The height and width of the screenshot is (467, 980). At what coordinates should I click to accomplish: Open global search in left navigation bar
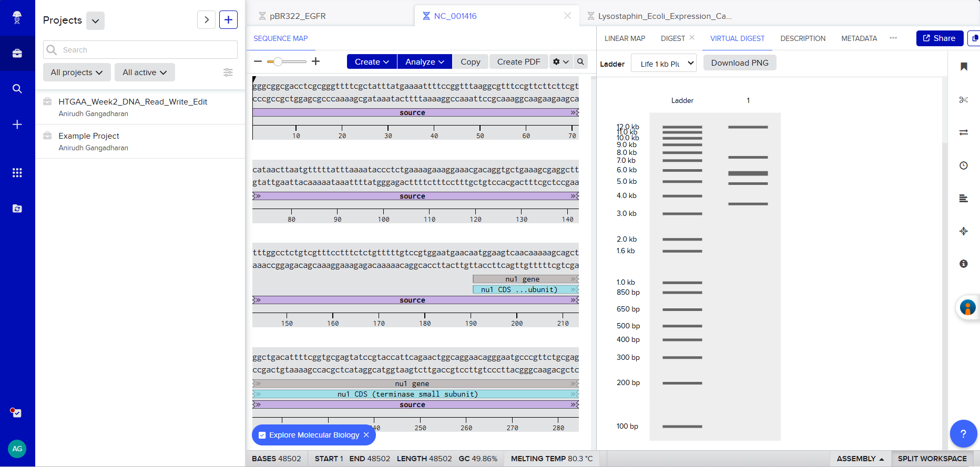17,89
